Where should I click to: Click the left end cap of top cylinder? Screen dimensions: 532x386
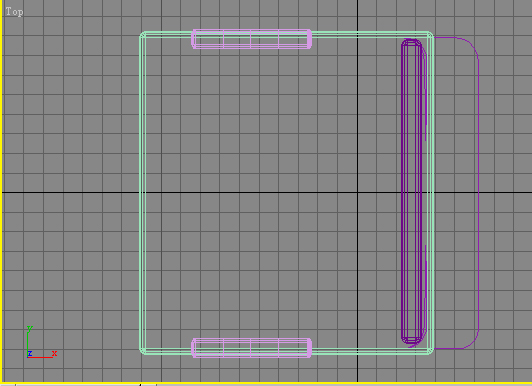point(193,39)
